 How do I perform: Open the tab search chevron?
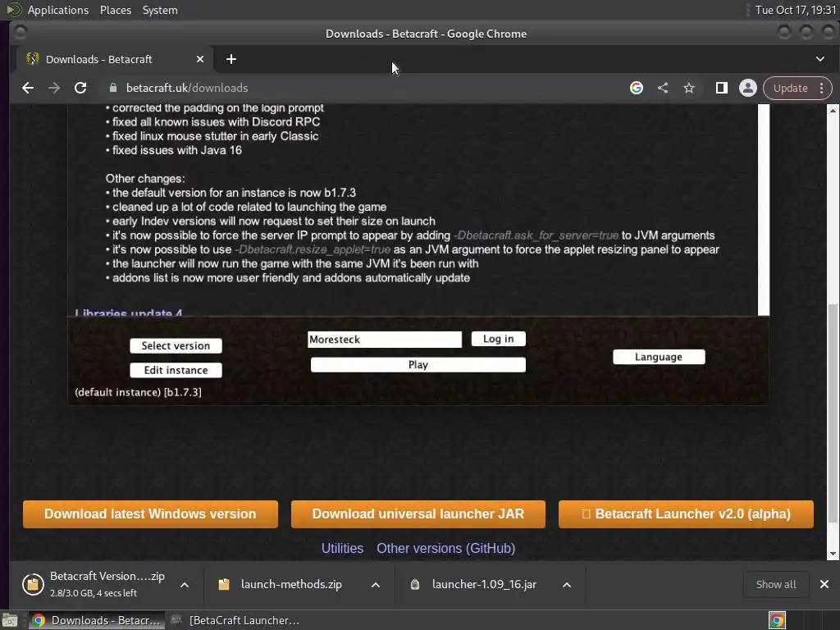tap(820, 59)
